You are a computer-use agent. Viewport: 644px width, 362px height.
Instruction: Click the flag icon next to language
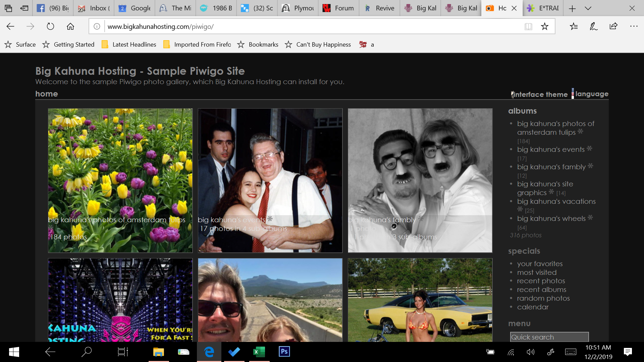coord(572,94)
